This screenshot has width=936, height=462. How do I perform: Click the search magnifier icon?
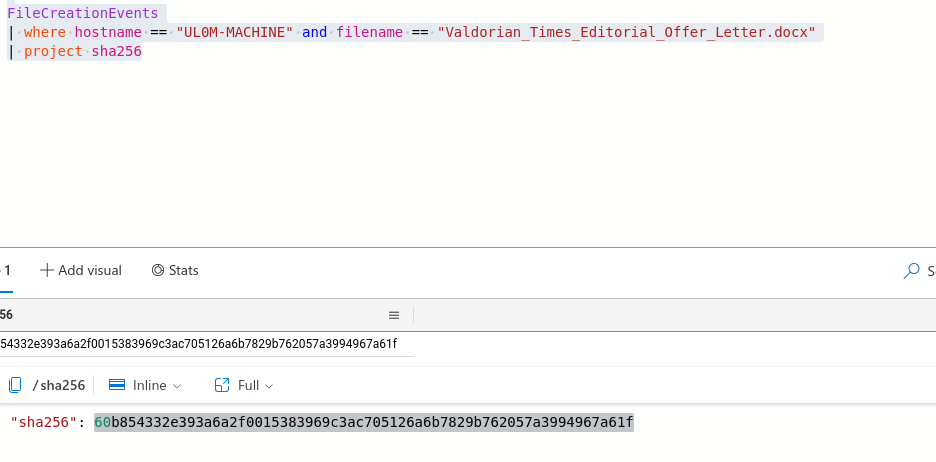(911, 271)
